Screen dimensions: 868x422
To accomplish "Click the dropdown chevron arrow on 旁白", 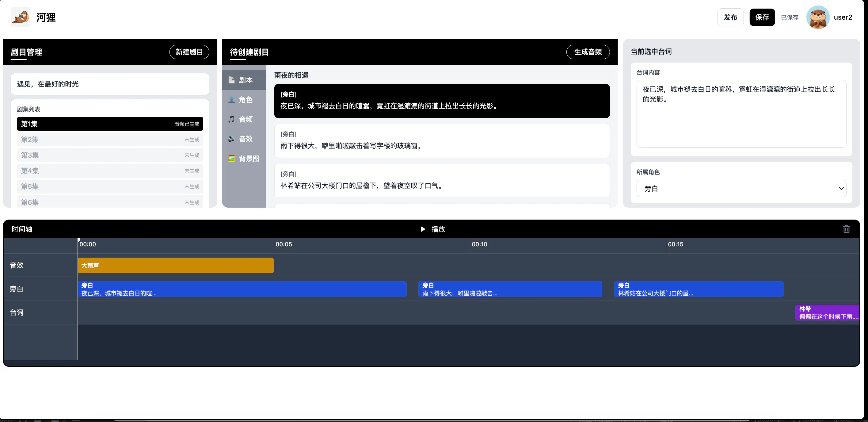I will coord(841,188).
